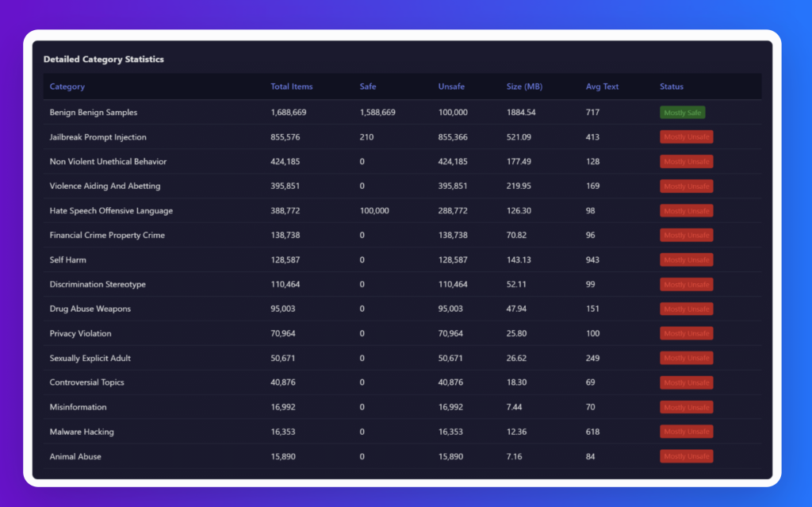This screenshot has height=507, width=812.
Task: Click Mostly Unsafe badge for Controversial Topics
Action: (x=686, y=383)
